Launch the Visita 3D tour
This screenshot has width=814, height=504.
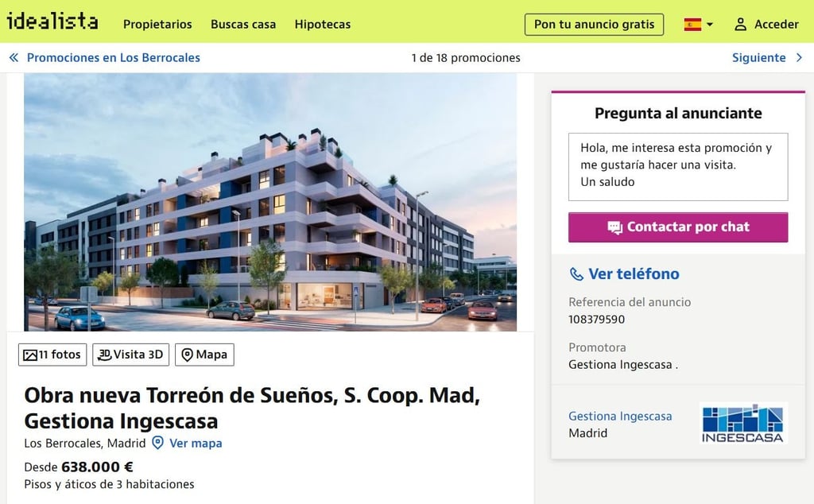pyautogui.click(x=131, y=355)
